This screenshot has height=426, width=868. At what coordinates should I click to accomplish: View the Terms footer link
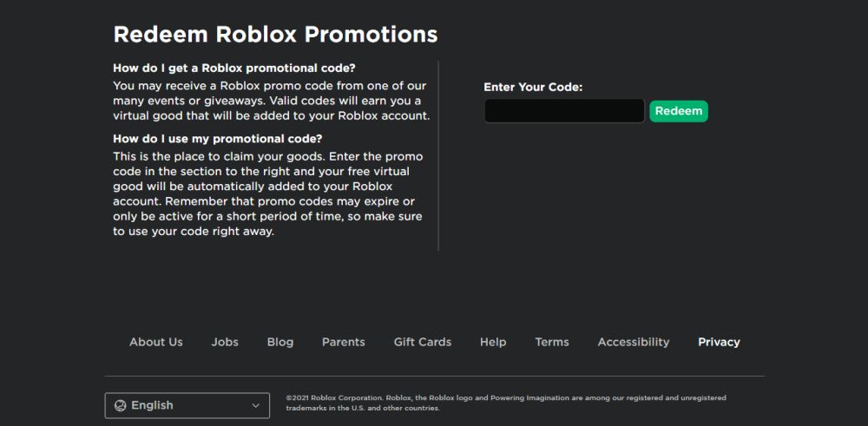pyautogui.click(x=552, y=342)
